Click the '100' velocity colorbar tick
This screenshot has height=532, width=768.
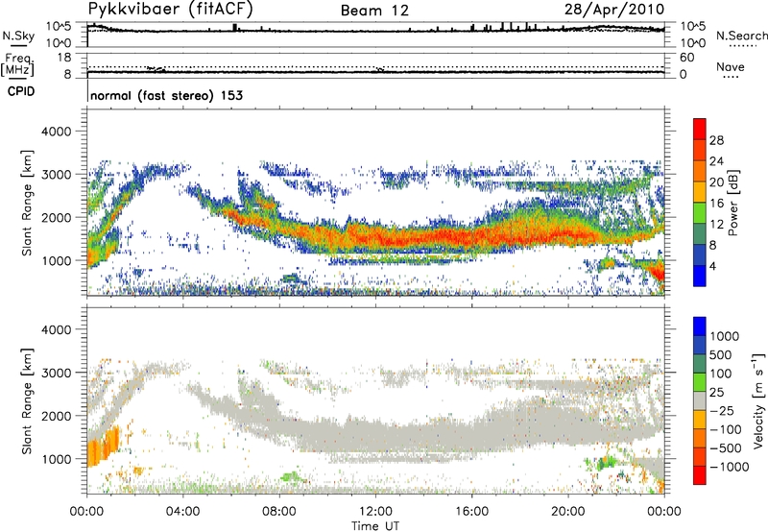721,374
